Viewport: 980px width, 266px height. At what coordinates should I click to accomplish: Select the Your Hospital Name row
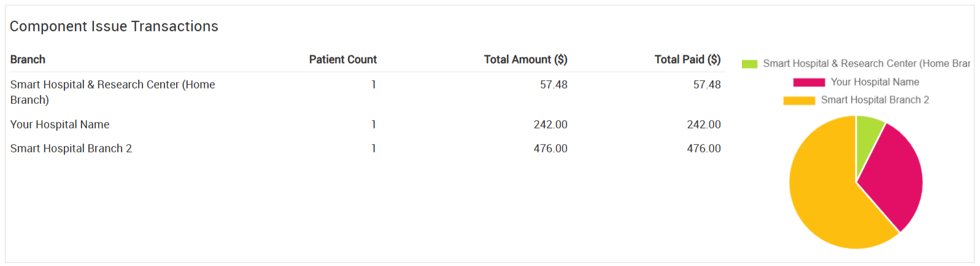(x=60, y=125)
